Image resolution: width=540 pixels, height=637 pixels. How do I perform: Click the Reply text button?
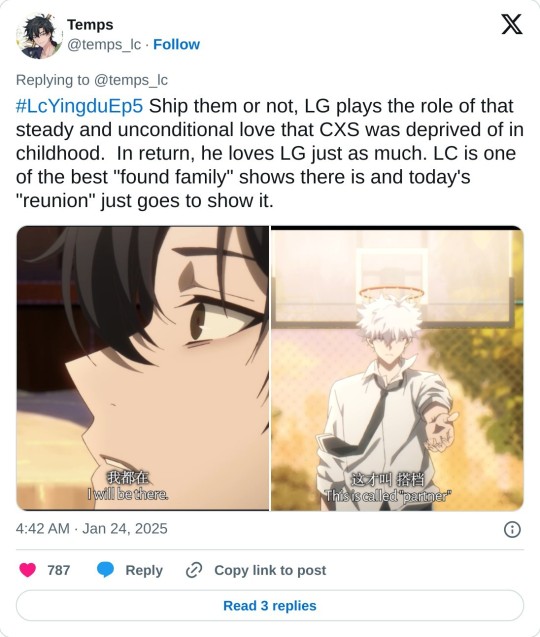click(x=144, y=570)
